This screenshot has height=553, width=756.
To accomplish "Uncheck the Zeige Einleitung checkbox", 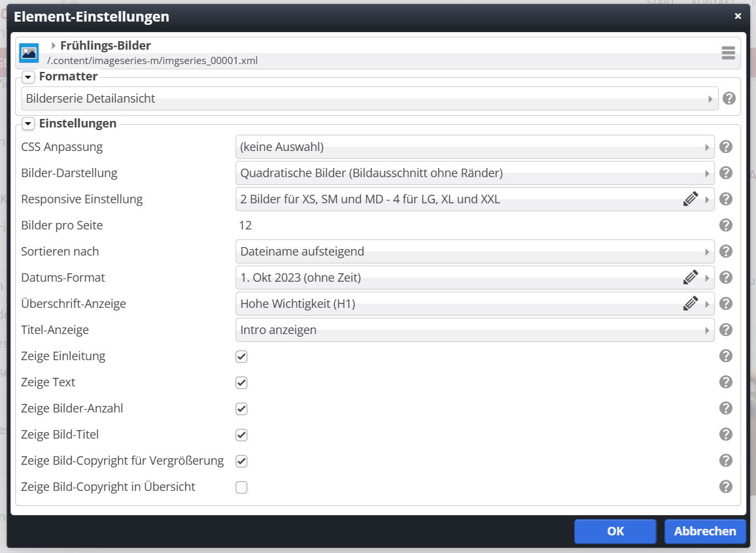I will 241,356.
